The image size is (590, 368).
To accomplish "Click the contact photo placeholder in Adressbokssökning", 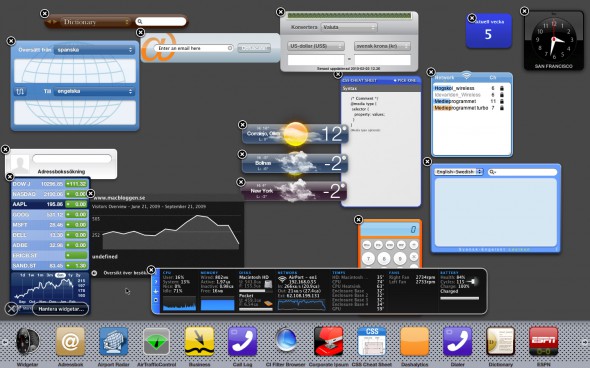I will tap(20, 164).
